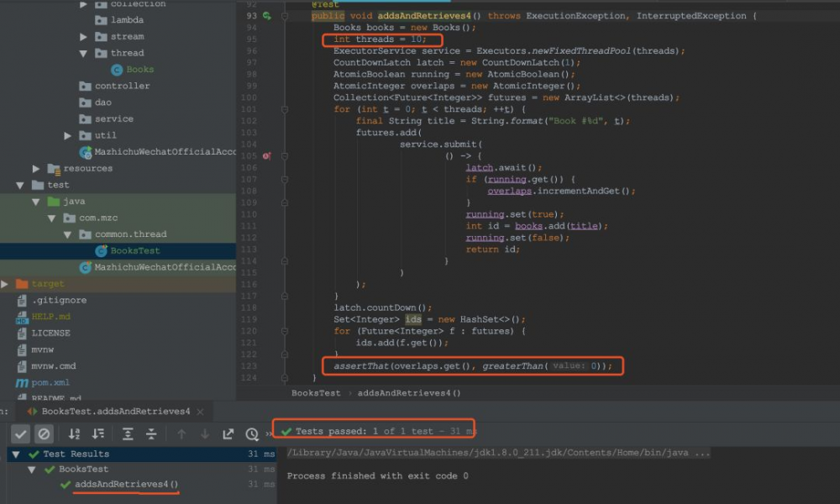Fold the method using line 93 fold marker
Viewport: 840px width, 504px height.
click(x=285, y=16)
